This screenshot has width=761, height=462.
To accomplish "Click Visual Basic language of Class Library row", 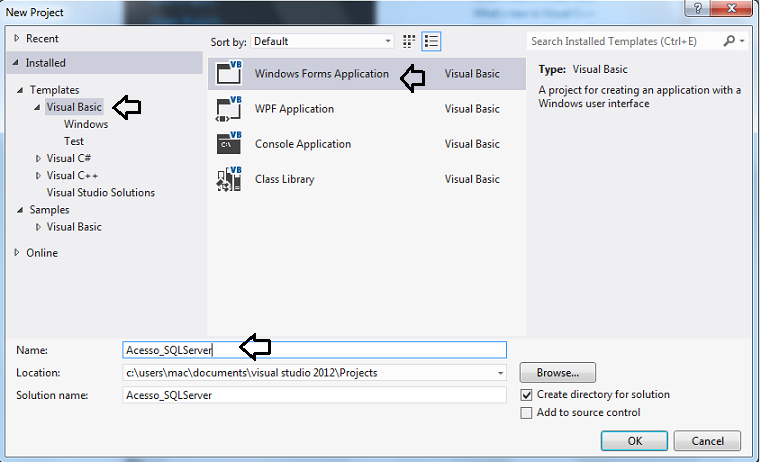I will [x=472, y=180].
